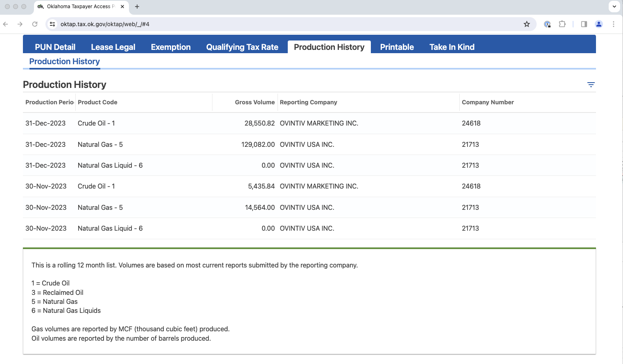The height and width of the screenshot is (364, 623).
Task: Open the table filter icon
Action: pyautogui.click(x=591, y=85)
